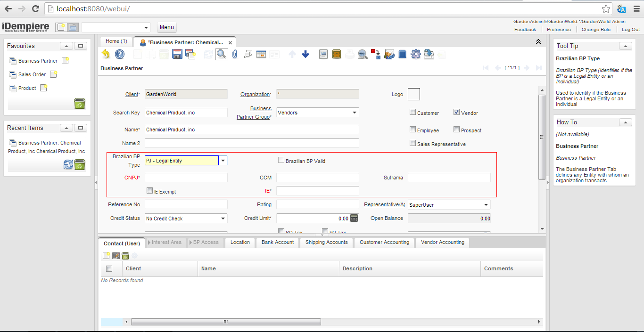Click the Undo changes toolbar icon

coord(106,54)
